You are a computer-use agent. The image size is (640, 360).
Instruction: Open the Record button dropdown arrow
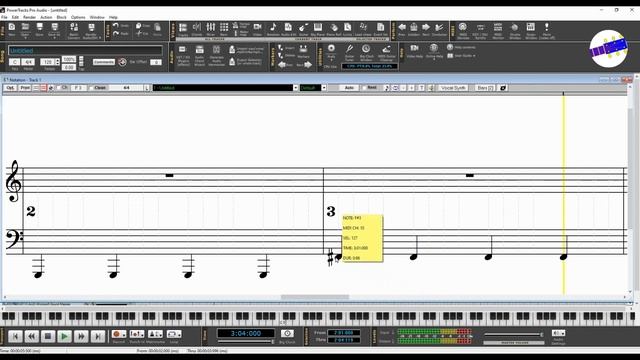click(x=124, y=335)
